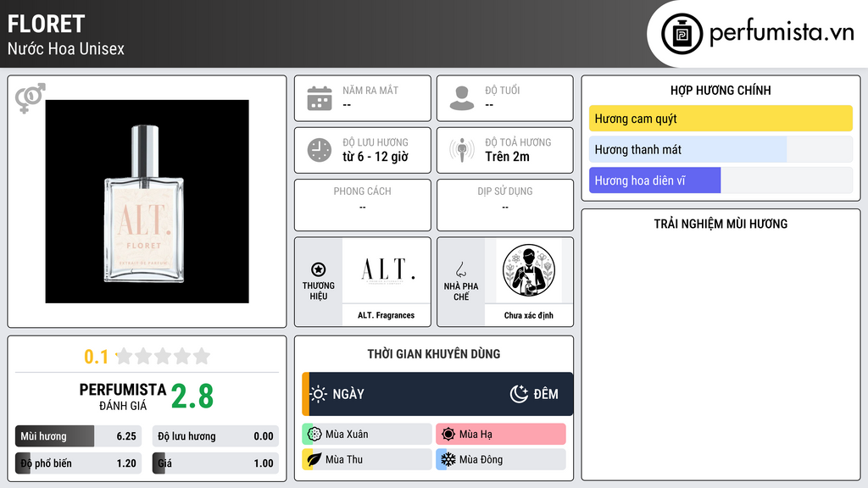The height and width of the screenshot is (488, 868).
Task: Click the FLORET perfume bottle photo
Action: click(x=147, y=202)
